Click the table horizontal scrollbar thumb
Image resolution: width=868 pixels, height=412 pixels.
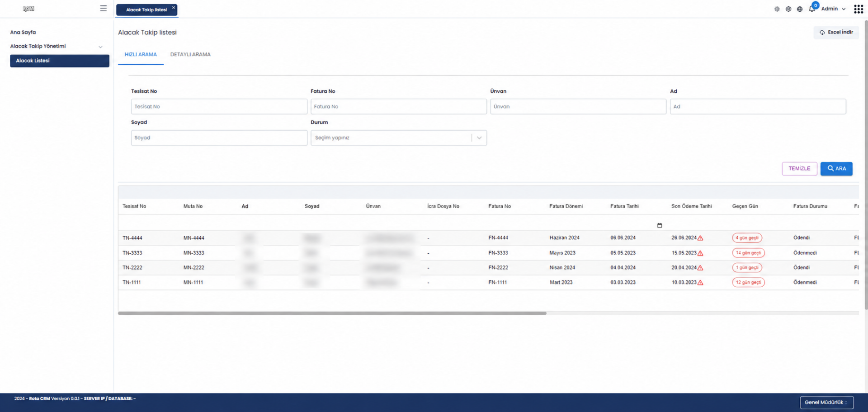click(x=332, y=313)
